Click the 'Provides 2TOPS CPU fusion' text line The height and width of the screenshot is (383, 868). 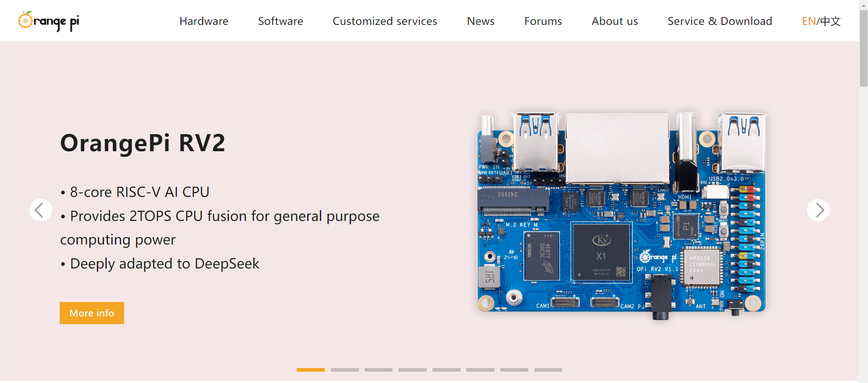[x=220, y=216]
